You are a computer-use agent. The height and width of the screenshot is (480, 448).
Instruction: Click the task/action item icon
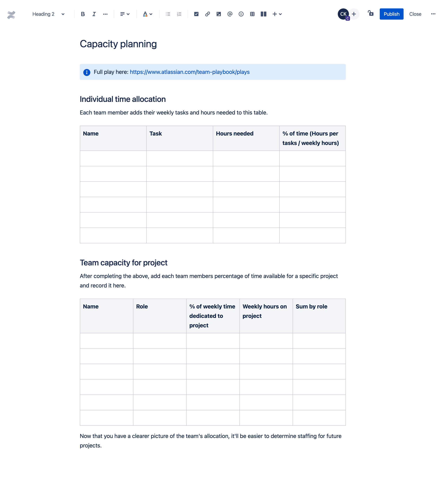[x=196, y=14]
